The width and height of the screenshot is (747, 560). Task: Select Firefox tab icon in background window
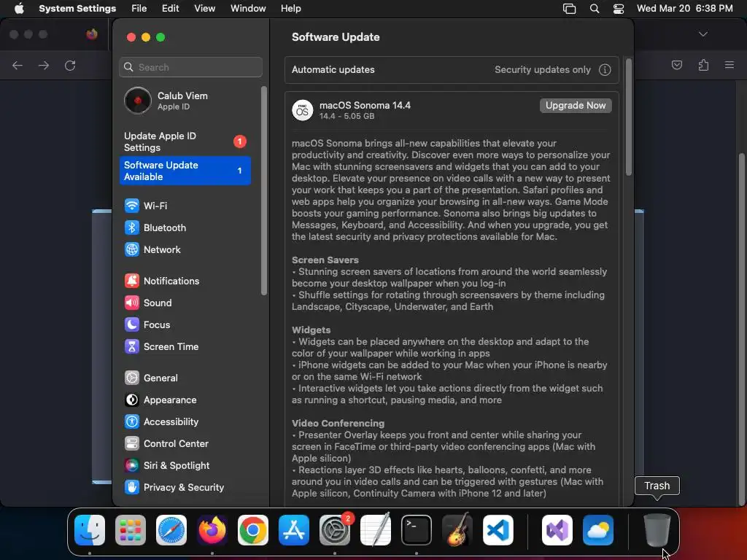[92, 34]
